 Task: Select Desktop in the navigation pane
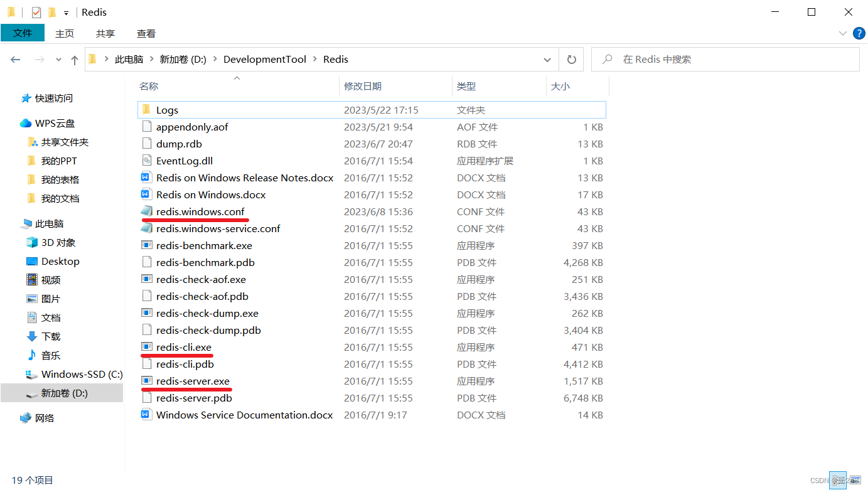coord(60,262)
